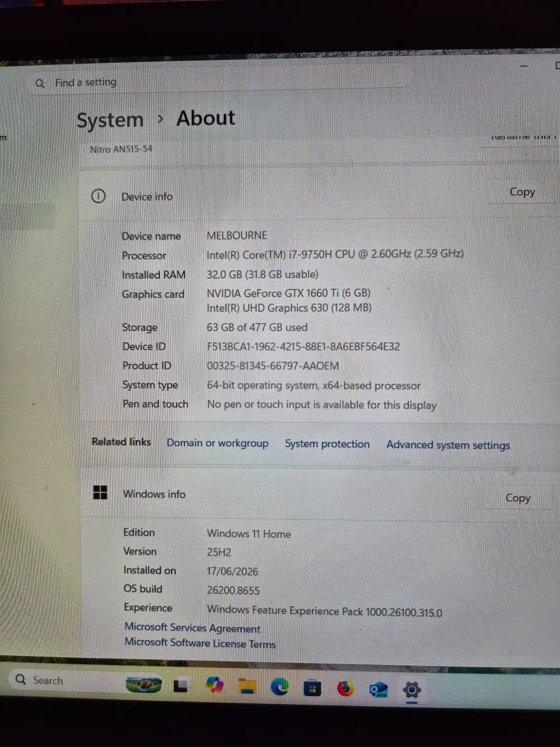
Task: Open new Outlook from the taskbar
Action: click(378, 690)
